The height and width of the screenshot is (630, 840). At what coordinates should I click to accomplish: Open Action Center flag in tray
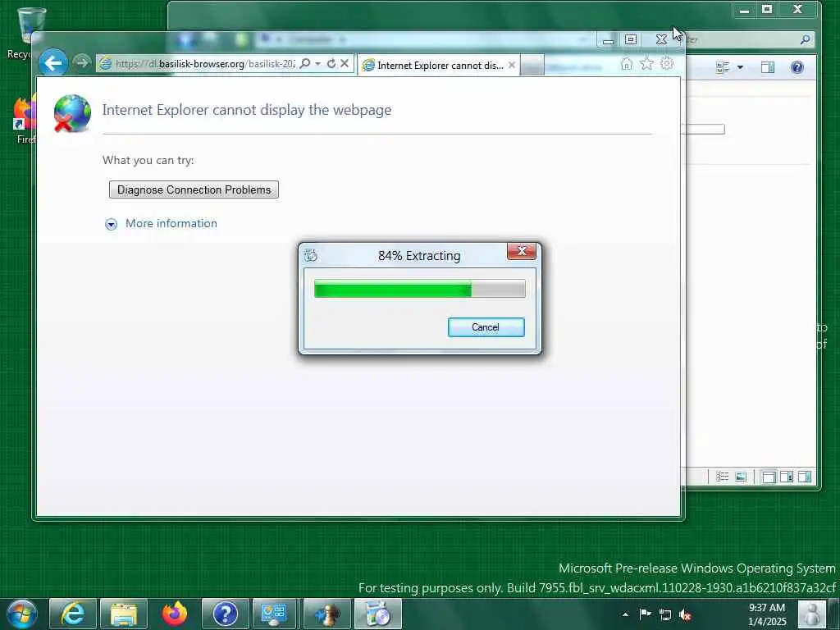(645, 614)
